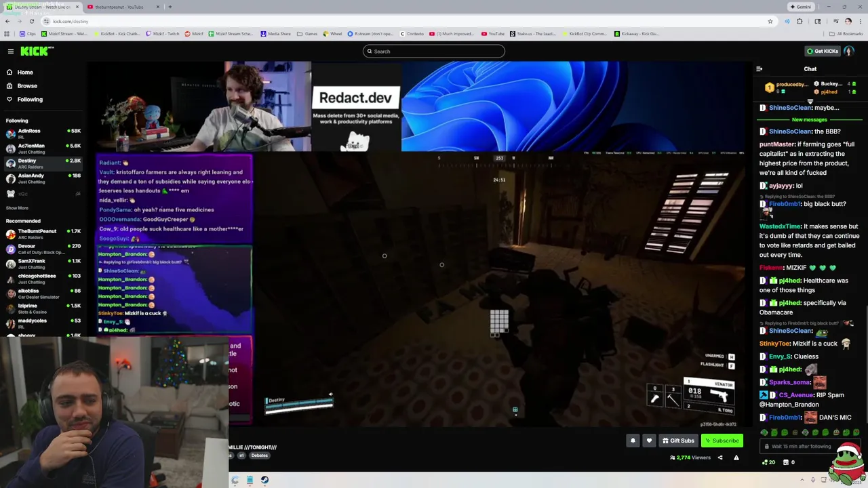Open the Wheel bookmark
This screenshot has height=488, width=868.
(332, 33)
